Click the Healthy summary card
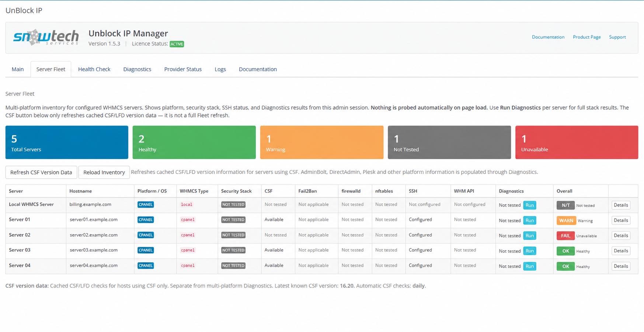This screenshot has width=644, height=332. tap(194, 142)
